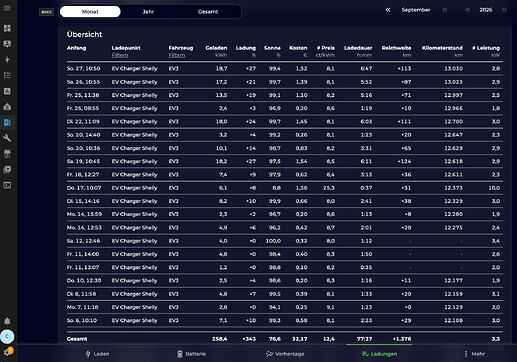
Task: Open the terminal console icon in sidebar
Action: click(7, 185)
